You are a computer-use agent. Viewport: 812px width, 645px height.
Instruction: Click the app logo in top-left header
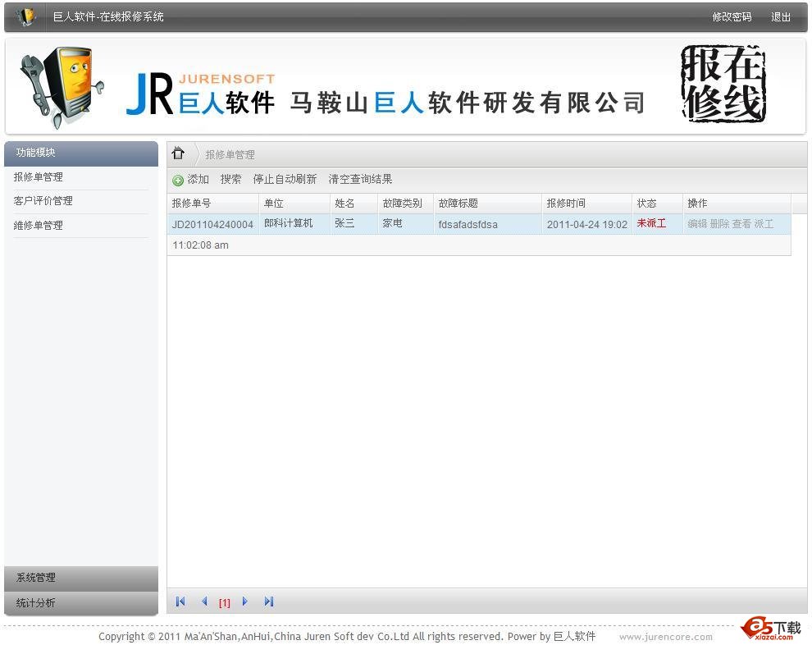pyautogui.click(x=26, y=16)
